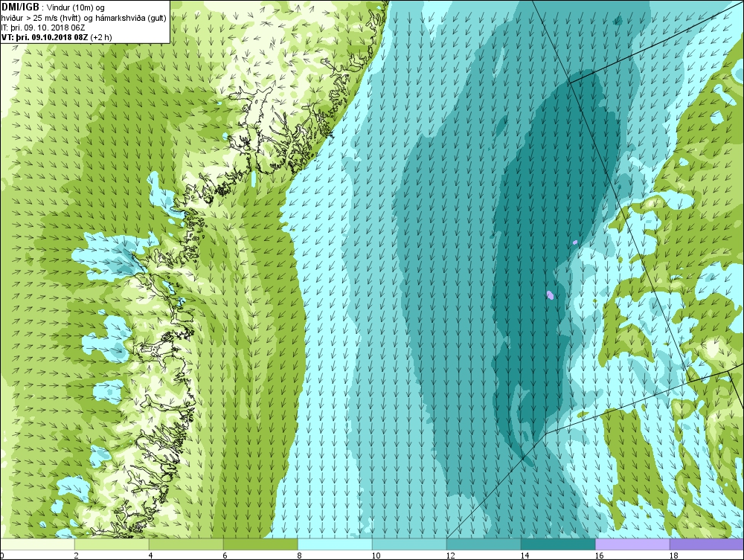Image resolution: width=744 pixels, height=560 pixels.
Task: Click the 8–10 m/s light cyan swatch
Action: point(335,544)
